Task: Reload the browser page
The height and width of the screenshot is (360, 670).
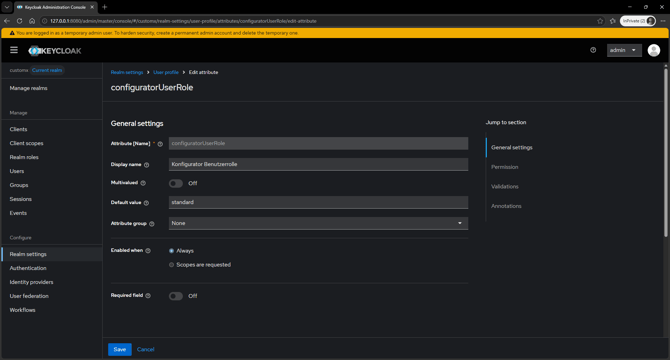Action: click(19, 21)
